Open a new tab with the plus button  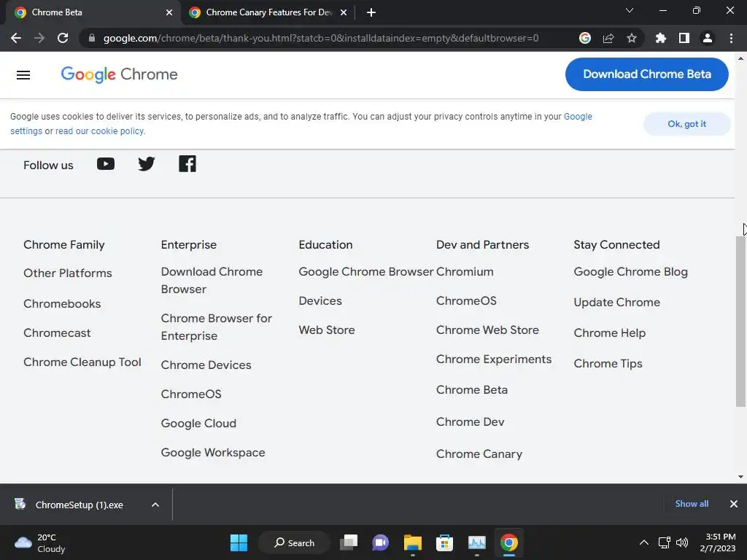[371, 12]
